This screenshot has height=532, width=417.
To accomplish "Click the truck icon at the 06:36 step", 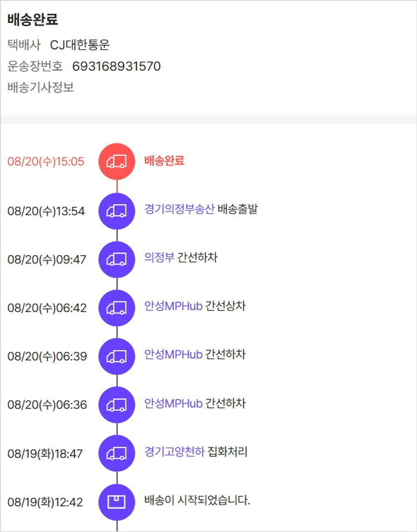I will [x=117, y=404].
